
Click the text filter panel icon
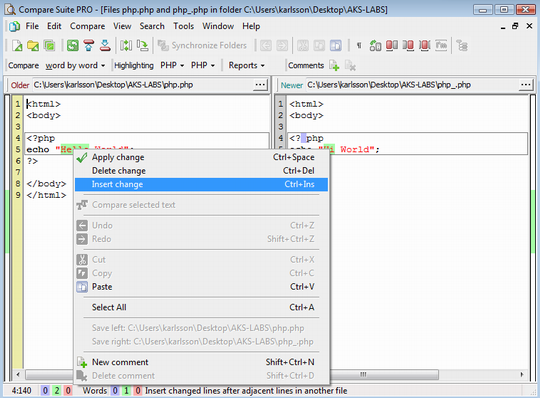(x=441, y=45)
